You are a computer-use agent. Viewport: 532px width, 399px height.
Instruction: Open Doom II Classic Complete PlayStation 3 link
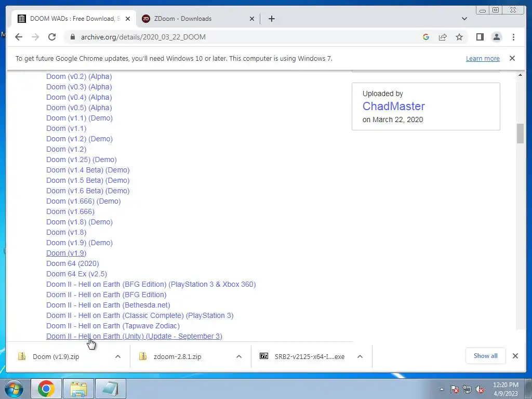coord(140,315)
